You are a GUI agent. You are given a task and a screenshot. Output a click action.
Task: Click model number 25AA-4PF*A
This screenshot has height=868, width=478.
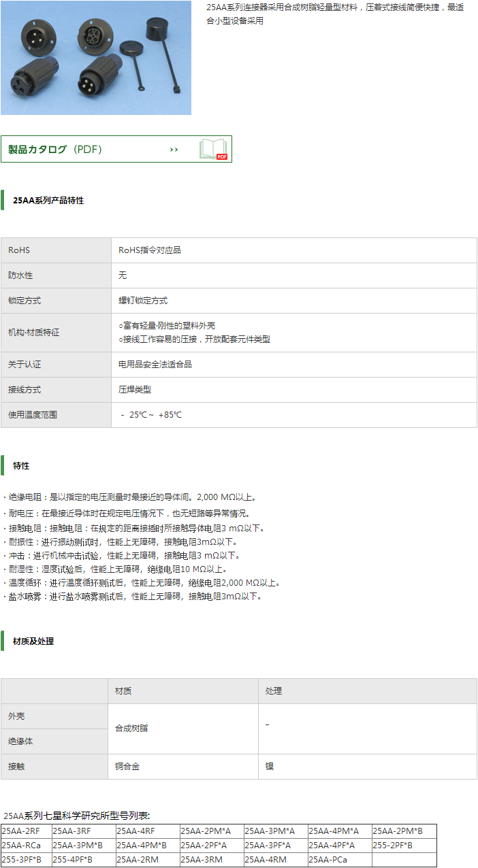pyautogui.click(x=332, y=846)
